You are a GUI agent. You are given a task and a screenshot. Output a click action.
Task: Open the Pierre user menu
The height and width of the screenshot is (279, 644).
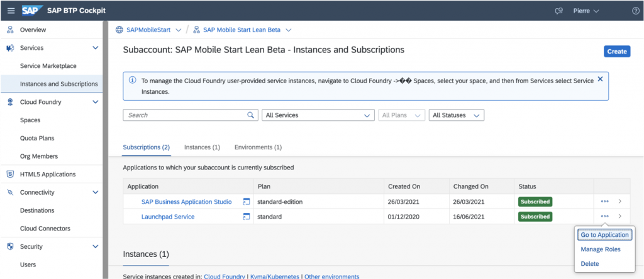586,11
